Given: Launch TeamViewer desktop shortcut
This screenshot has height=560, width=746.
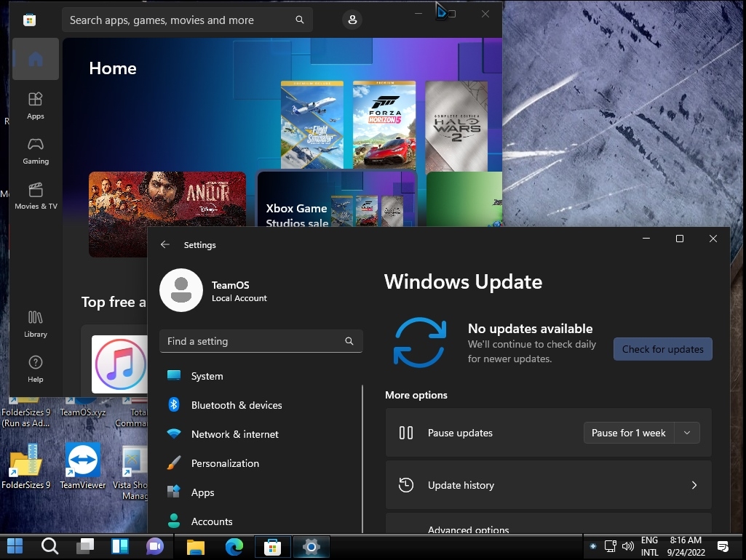Looking at the screenshot, I should 83,466.
